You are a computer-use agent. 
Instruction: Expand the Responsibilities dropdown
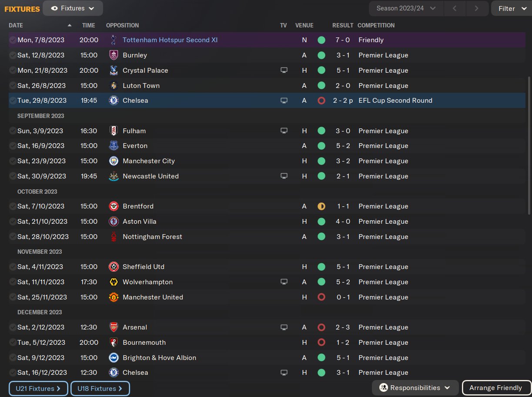415,388
